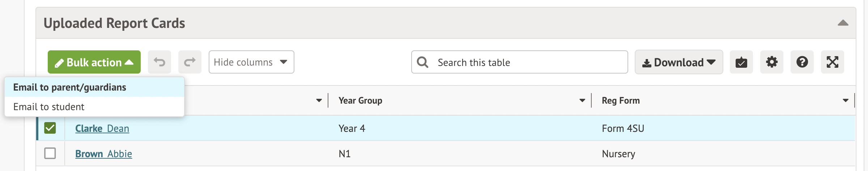Uncheck the Clarke Dean row checkbox
The height and width of the screenshot is (171, 868).
(x=50, y=128)
